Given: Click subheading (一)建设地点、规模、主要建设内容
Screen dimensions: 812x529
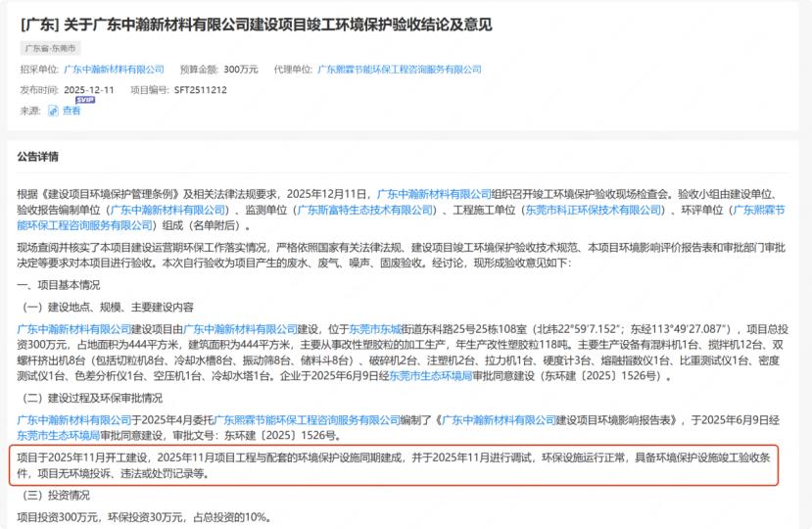Looking at the screenshot, I should click(108, 307).
